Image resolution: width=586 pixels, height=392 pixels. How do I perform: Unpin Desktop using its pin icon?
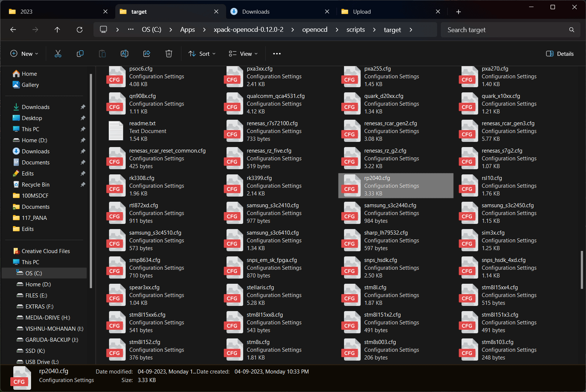tap(83, 118)
